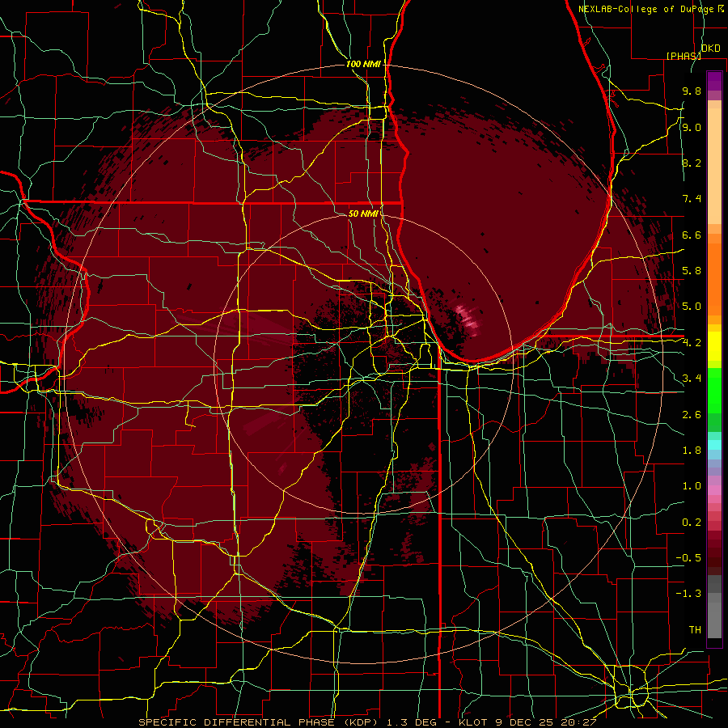This screenshot has height=728, width=728.
Task: Click the 50 NMI range ring label
Action: coord(363,214)
